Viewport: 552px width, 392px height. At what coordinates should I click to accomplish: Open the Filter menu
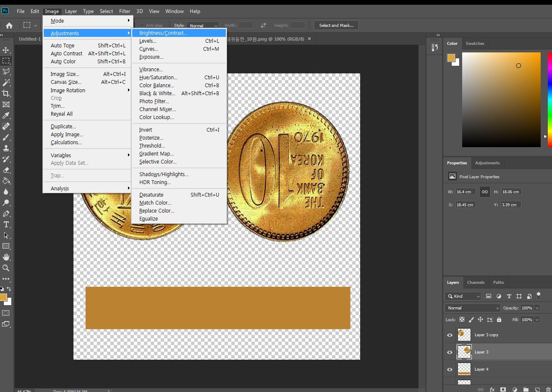coord(125,11)
